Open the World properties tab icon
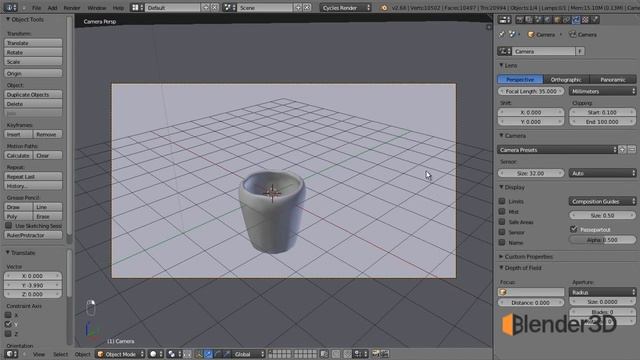Screen dimensions: 640x360 point(548,20)
